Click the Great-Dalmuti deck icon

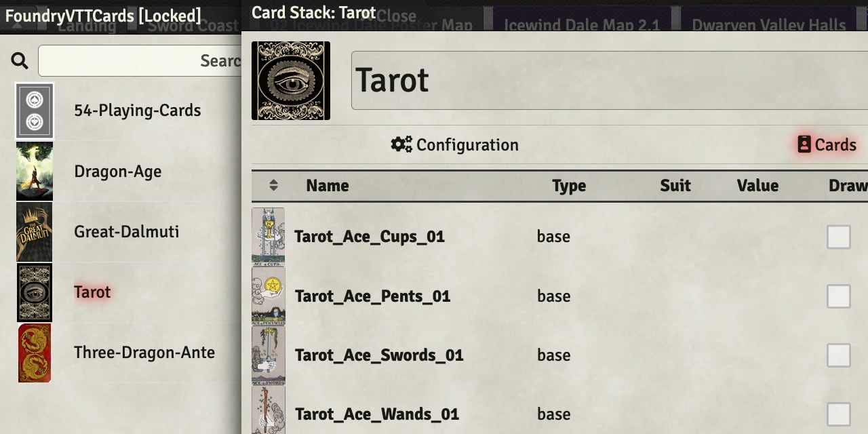tap(35, 231)
